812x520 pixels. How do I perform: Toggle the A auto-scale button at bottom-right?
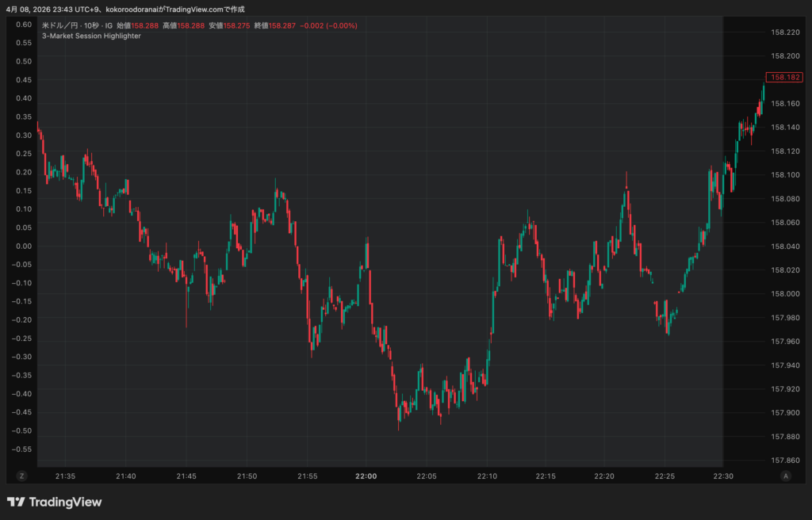tap(786, 476)
